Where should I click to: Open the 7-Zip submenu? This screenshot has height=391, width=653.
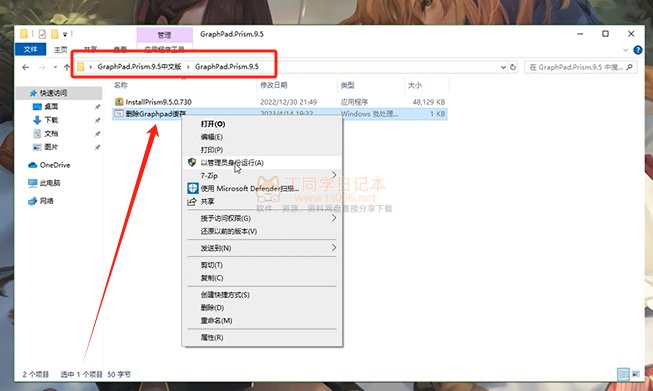(x=262, y=175)
